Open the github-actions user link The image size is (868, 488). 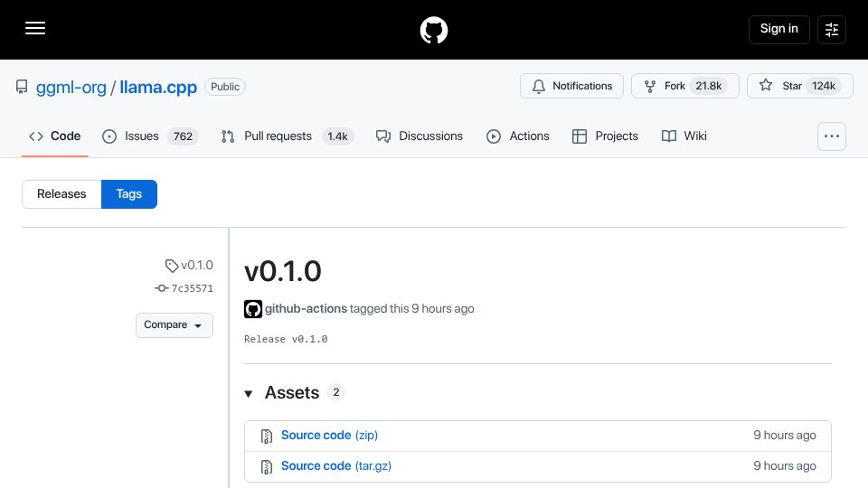point(306,309)
